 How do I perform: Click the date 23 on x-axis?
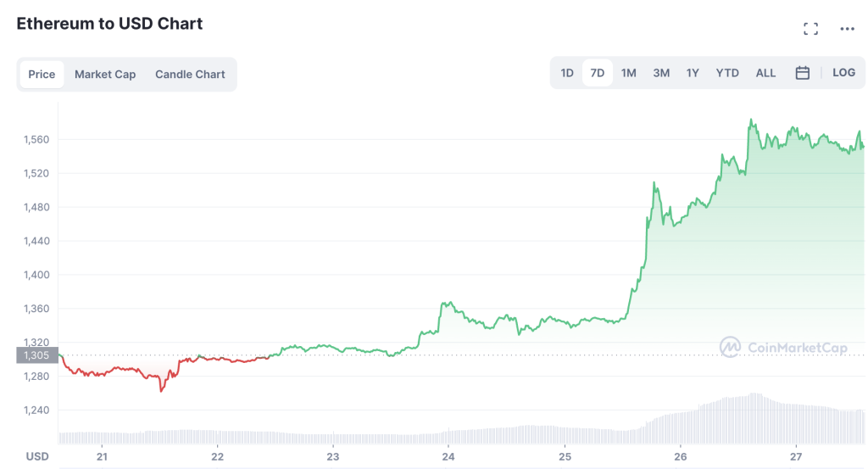pyautogui.click(x=332, y=457)
